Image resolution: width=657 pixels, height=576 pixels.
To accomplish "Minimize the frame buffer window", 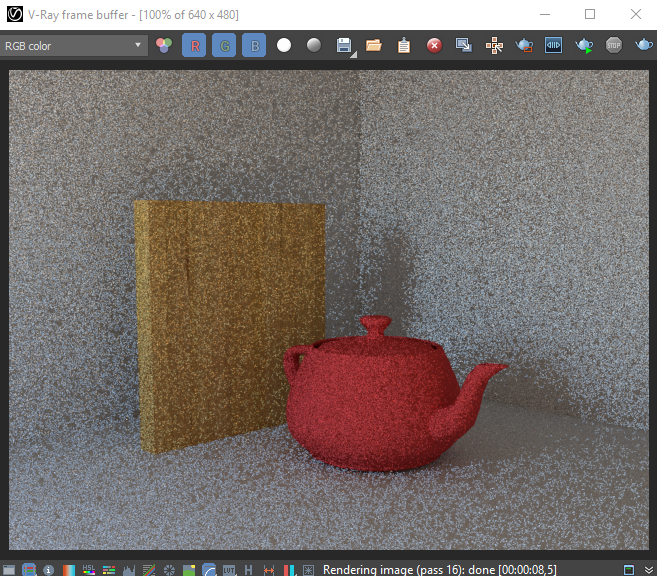I will (x=545, y=14).
